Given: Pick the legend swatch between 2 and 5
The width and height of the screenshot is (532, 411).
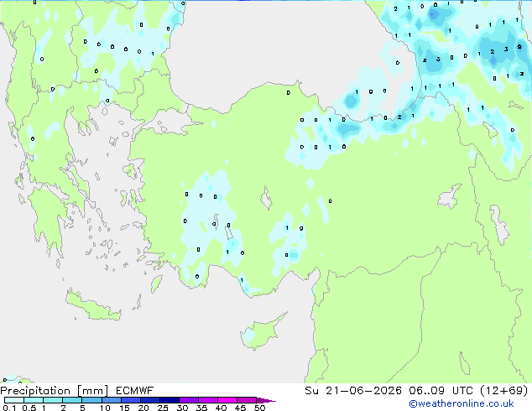Looking at the screenshot, I should pyautogui.click(x=72, y=400).
